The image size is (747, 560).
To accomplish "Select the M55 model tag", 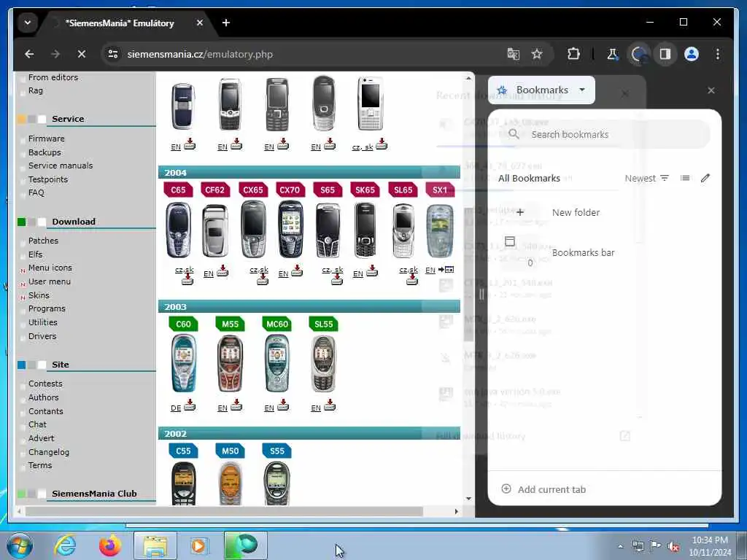I will click(230, 324).
